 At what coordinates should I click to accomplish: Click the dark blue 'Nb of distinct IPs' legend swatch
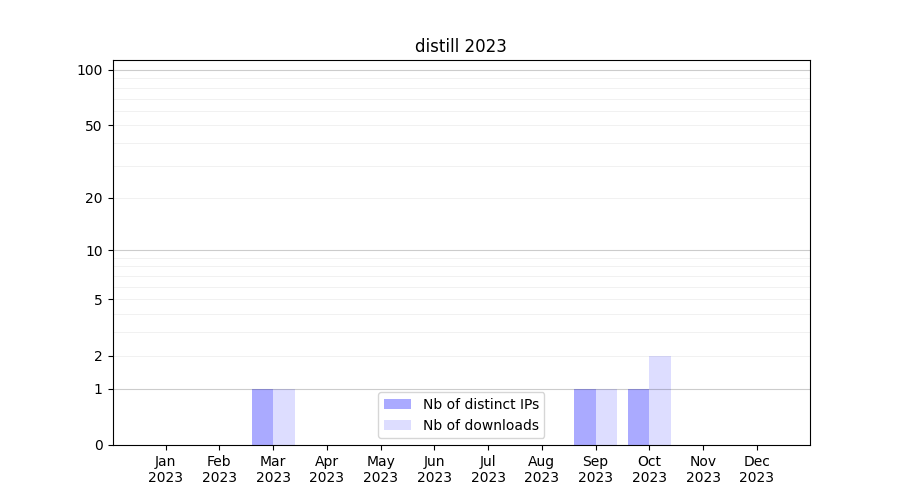397,404
